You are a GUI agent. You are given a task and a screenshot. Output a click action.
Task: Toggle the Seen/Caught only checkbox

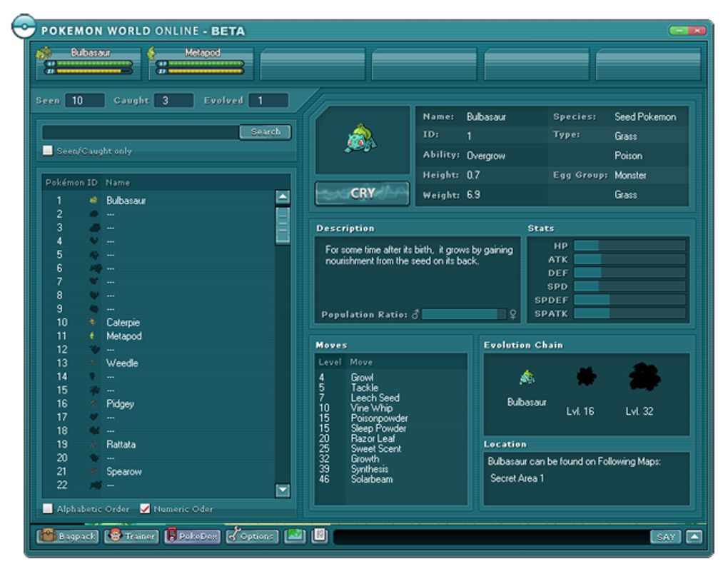47,151
